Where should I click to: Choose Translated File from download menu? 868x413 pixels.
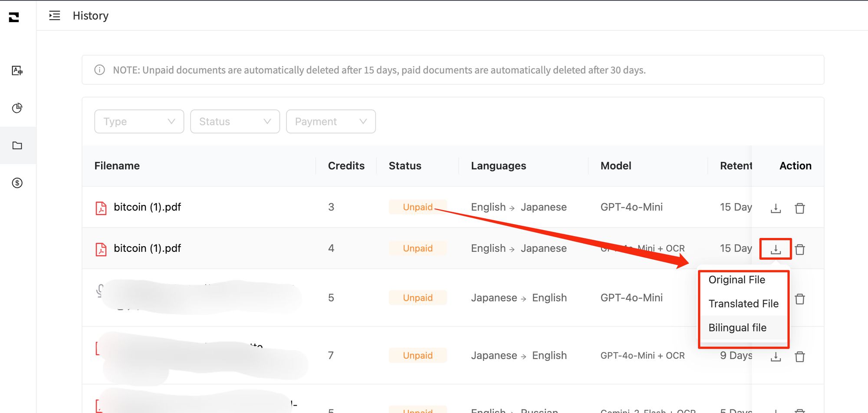tap(743, 304)
